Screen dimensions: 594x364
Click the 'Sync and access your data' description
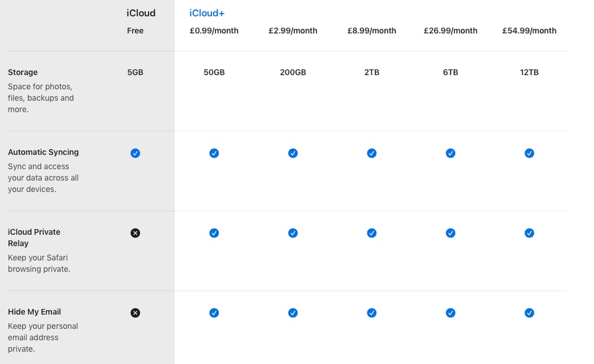tap(43, 178)
